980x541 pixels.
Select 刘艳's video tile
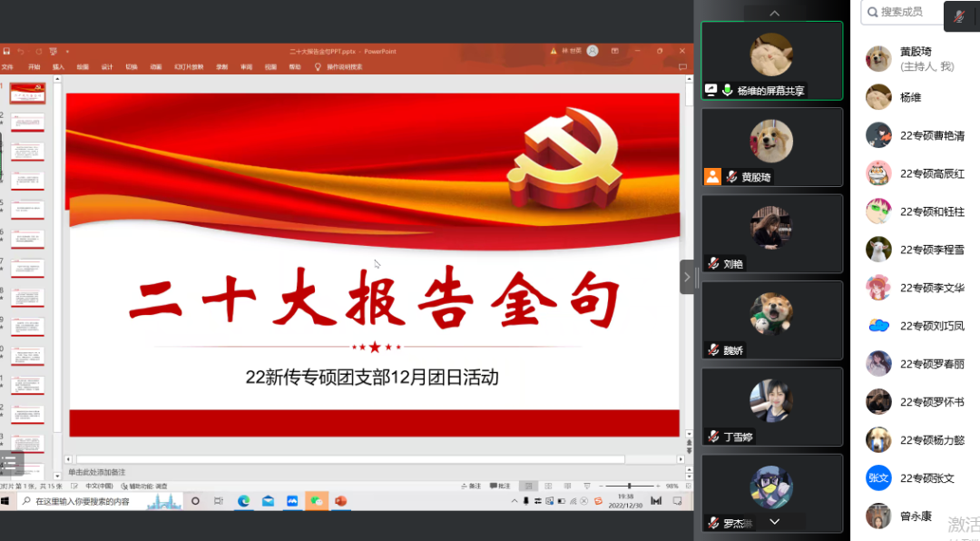772,234
